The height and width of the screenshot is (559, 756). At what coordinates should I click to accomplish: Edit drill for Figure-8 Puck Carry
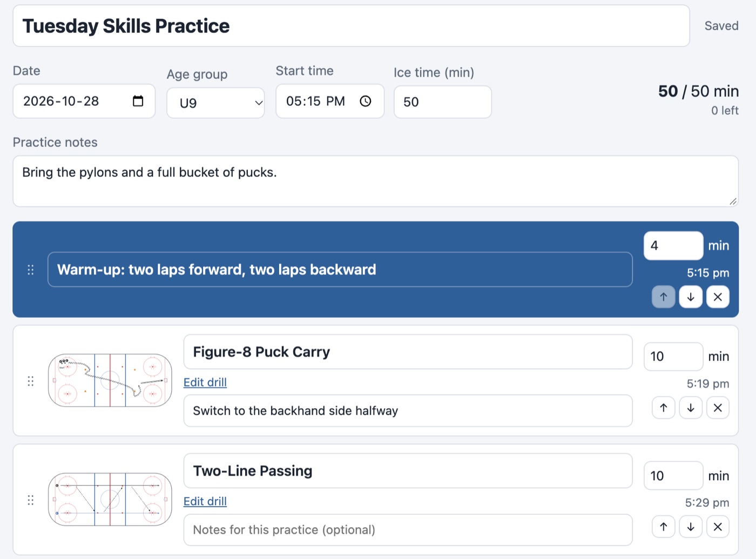[x=205, y=382]
